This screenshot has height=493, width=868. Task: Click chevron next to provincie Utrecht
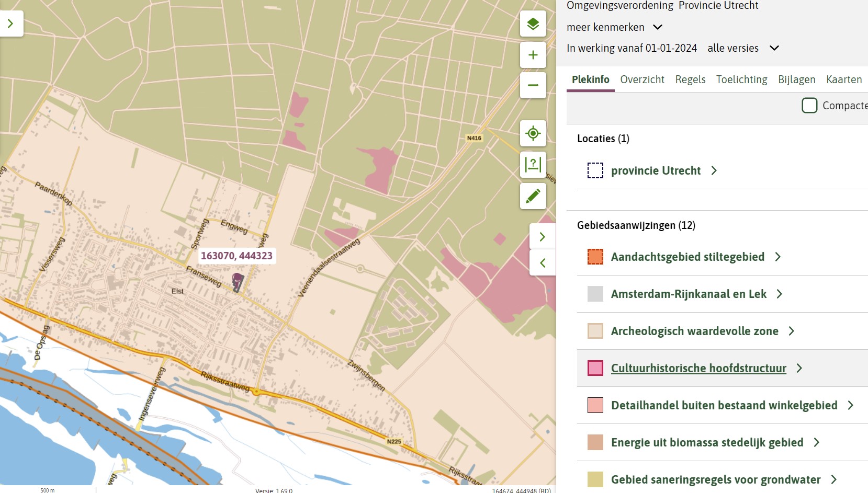click(x=714, y=170)
